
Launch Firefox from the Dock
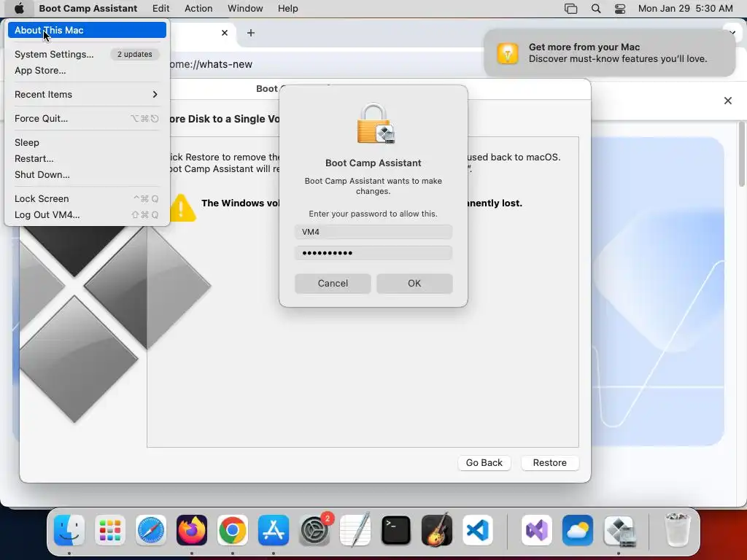192,530
